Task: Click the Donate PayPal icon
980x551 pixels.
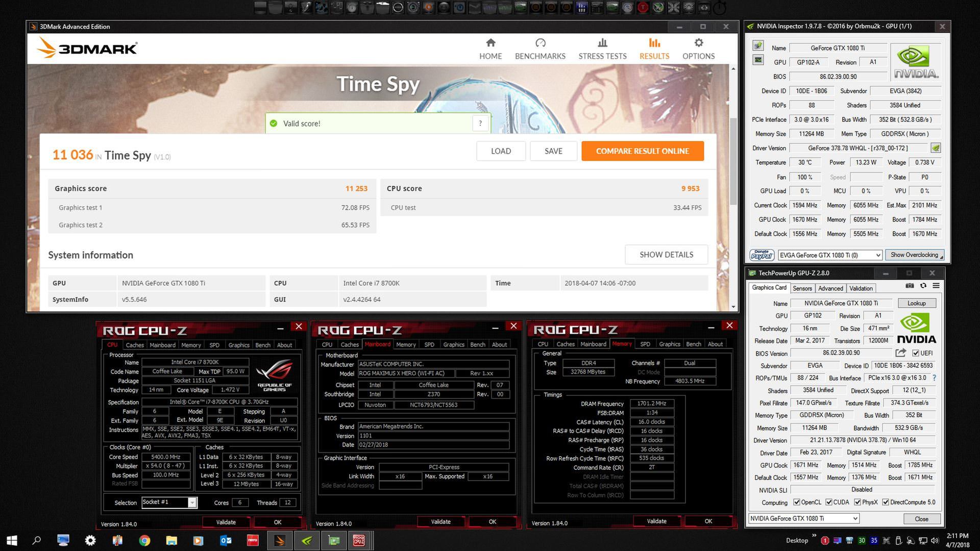Action: (x=762, y=255)
